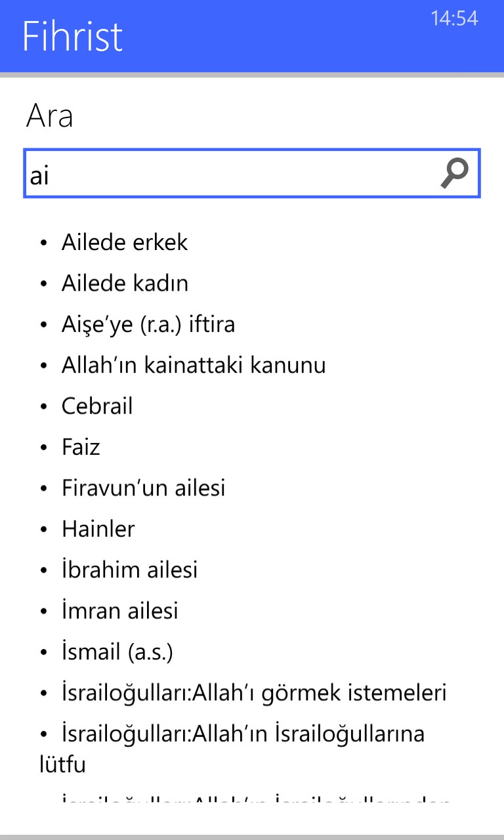Select the İsmail (a.s.) entry
This screenshot has height=840, width=504.
117,652
